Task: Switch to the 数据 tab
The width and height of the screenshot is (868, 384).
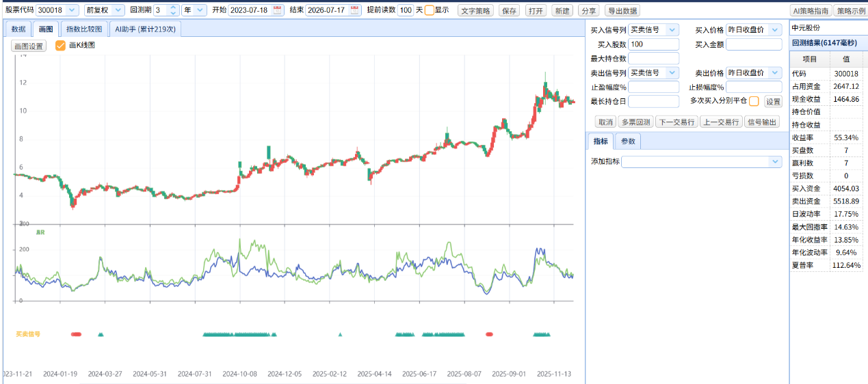Action: pos(18,29)
